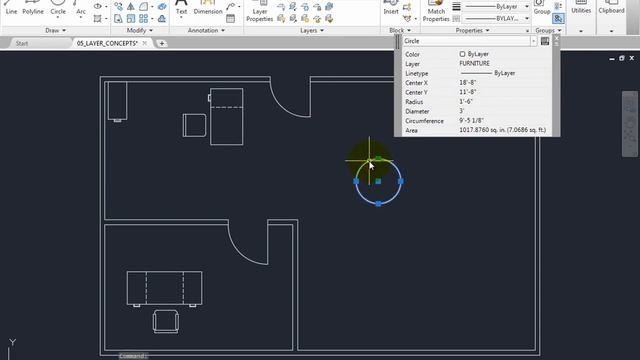The height and width of the screenshot is (360, 640).
Task: Select the Circle draw tool
Action: point(58,7)
